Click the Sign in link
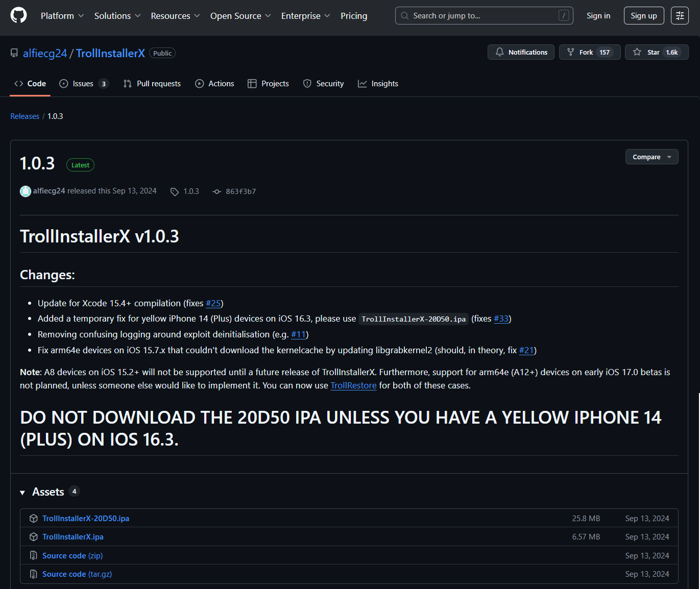Image resolution: width=700 pixels, height=589 pixels. click(598, 16)
